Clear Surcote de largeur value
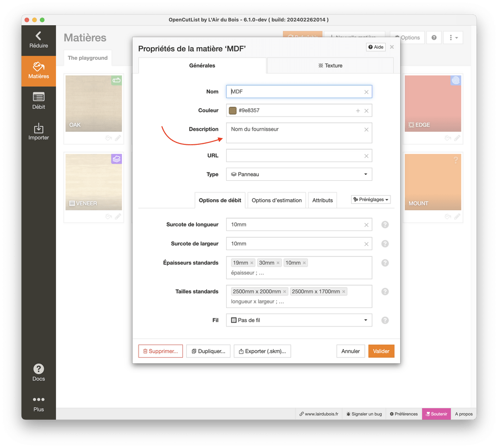The width and height of the screenshot is (498, 448). 366,244
